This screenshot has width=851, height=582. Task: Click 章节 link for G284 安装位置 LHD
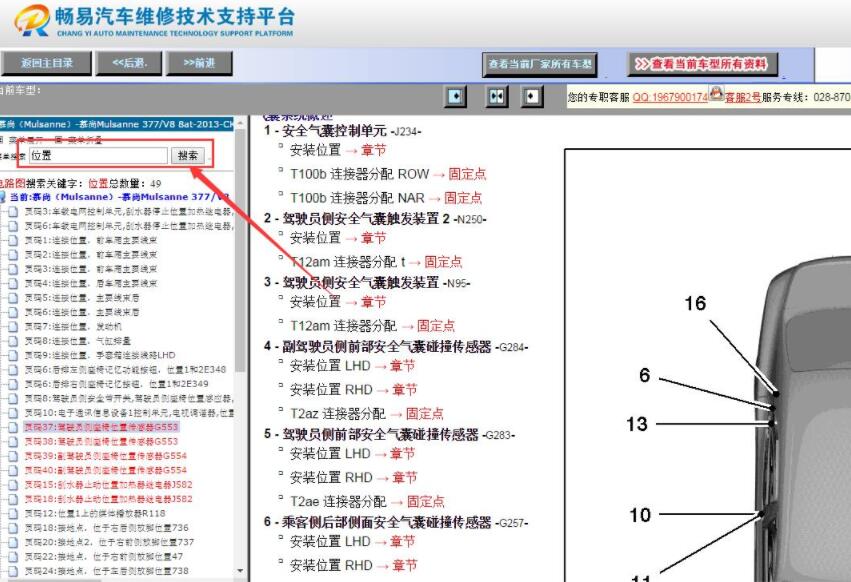tap(402, 366)
